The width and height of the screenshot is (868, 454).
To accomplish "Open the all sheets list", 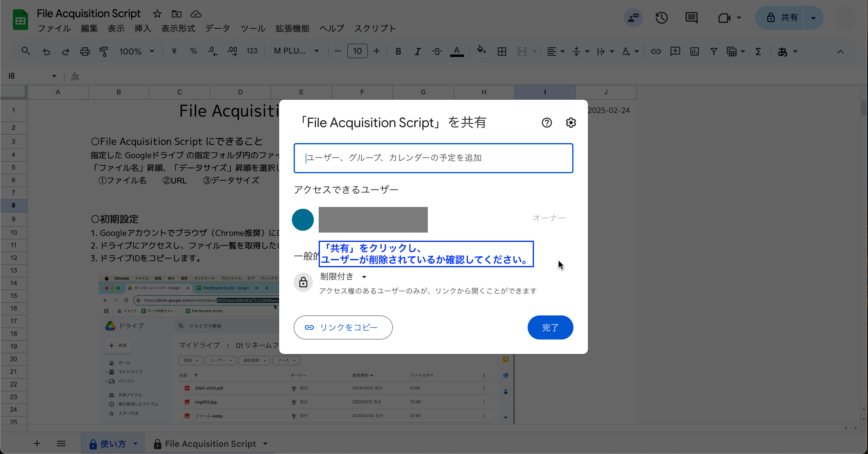I will point(61,443).
